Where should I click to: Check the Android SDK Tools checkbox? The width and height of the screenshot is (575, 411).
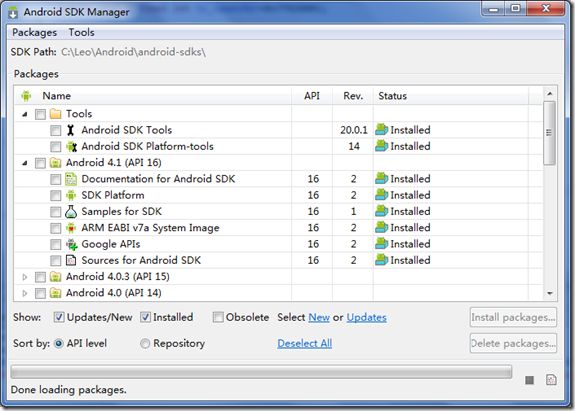click(x=56, y=131)
